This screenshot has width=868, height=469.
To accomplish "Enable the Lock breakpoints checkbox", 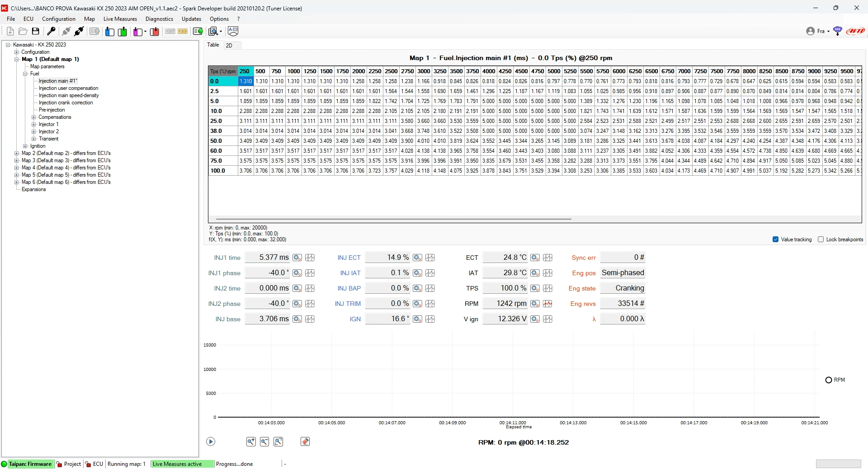I will coord(821,239).
